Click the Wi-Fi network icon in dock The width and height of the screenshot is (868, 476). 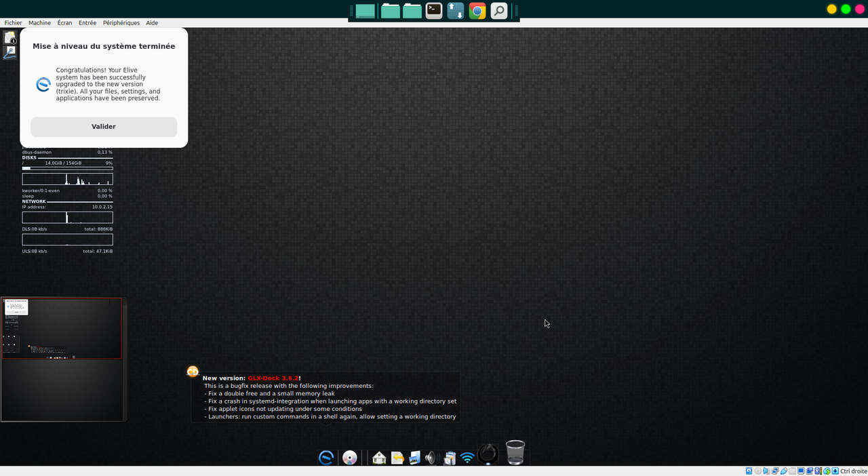tap(467, 458)
